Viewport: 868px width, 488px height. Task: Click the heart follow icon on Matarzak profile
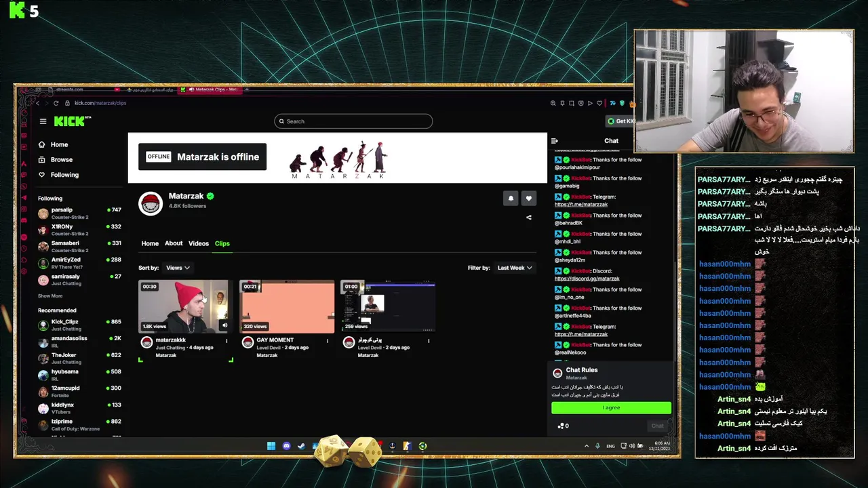pyautogui.click(x=528, y=198)
